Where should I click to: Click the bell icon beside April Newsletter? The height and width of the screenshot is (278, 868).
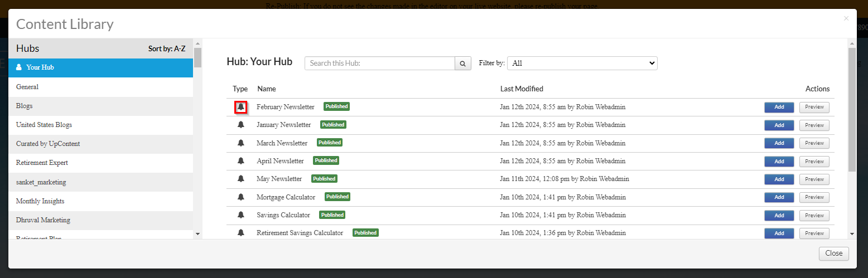pyautogui.click(x=241, y=160)
